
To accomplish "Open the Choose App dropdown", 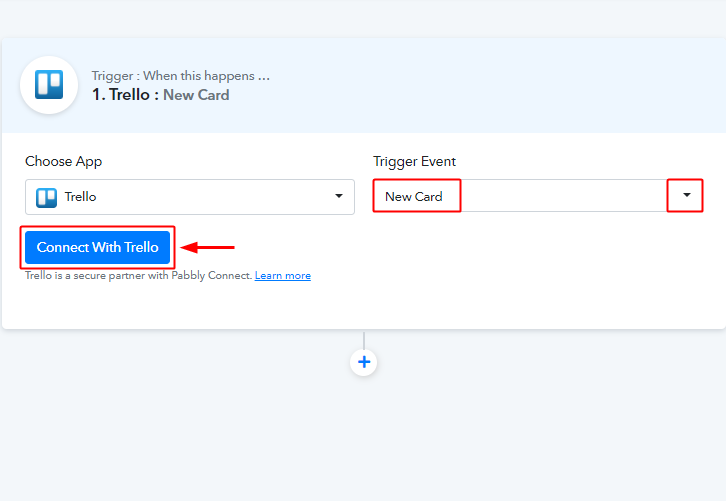I will (x=190, y=197).
